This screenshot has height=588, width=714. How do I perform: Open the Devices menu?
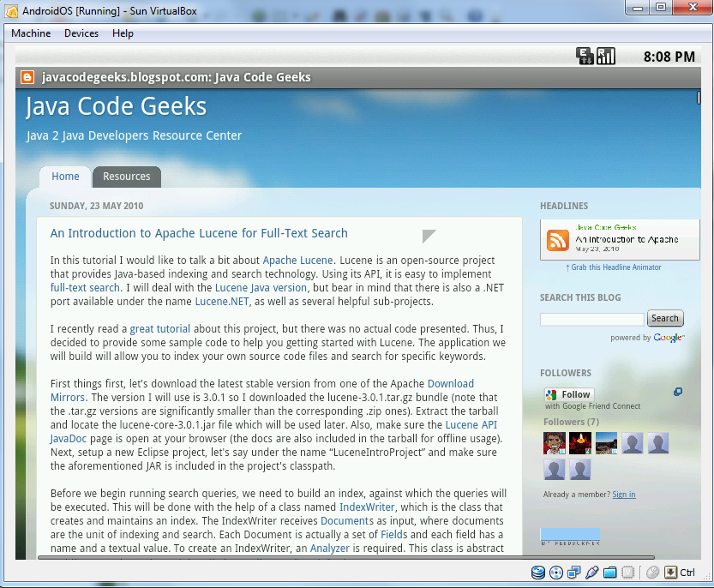pos(81,33)
